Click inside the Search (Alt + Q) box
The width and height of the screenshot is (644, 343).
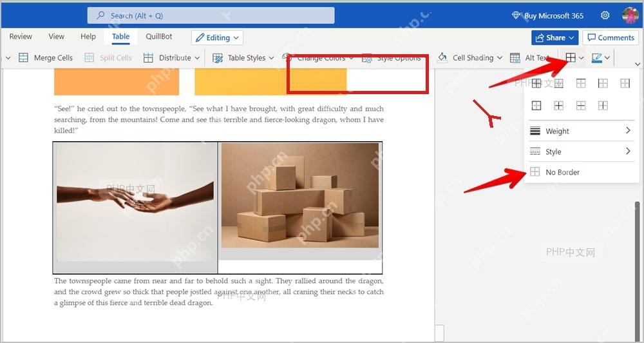pyautogui.click(x=211, y=15)
